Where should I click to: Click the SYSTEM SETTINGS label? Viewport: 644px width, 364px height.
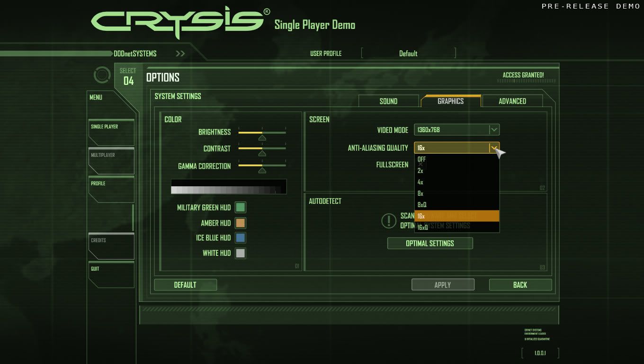178,96
